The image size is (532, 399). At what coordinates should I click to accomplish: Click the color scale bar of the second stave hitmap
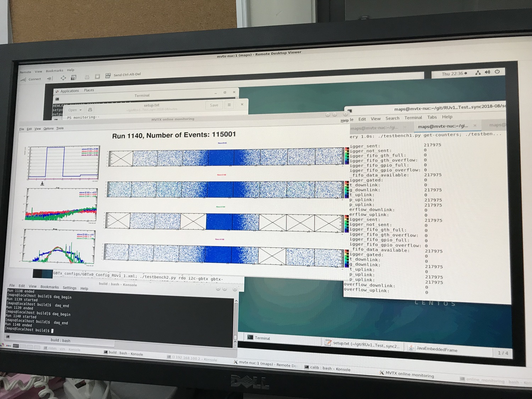tap(347, 189)
